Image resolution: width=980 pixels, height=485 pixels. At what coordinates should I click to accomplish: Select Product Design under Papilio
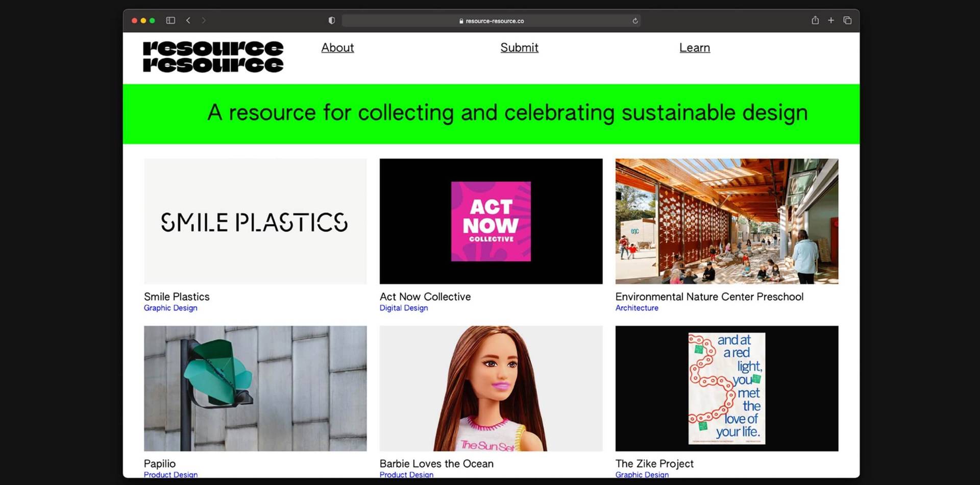[x=170, y=474]
